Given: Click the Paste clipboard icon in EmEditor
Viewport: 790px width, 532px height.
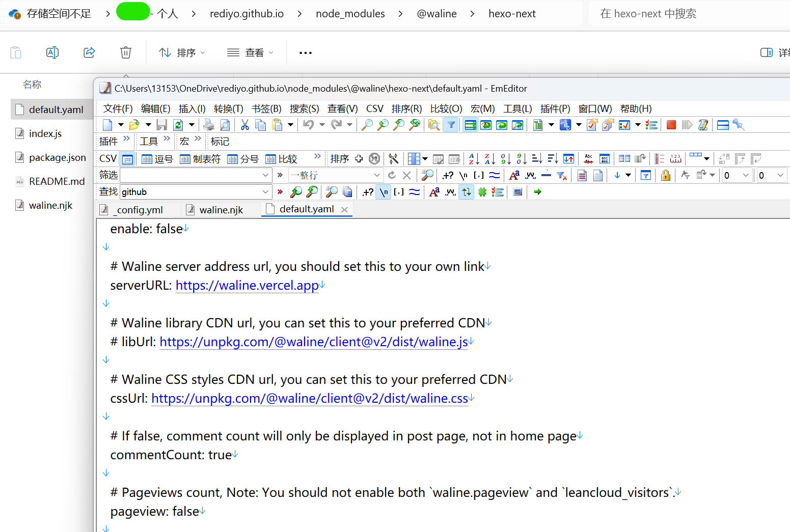Looking at the screenshot, I should click(x=277, y=125).
